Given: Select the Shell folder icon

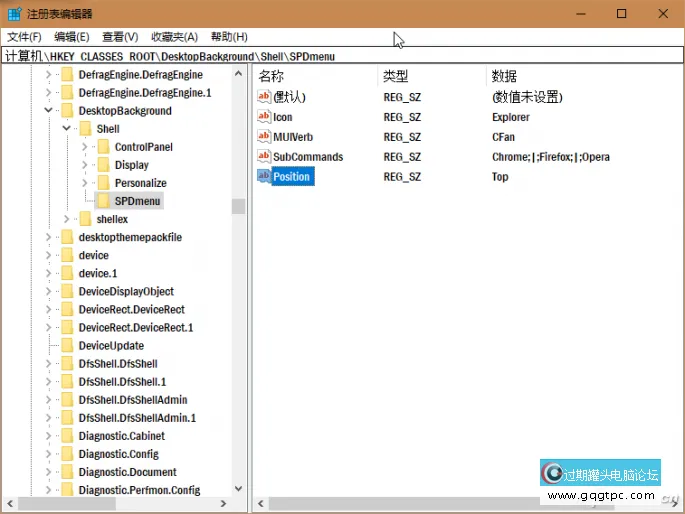Looking at the screenshot, I should tap(85, 129).
